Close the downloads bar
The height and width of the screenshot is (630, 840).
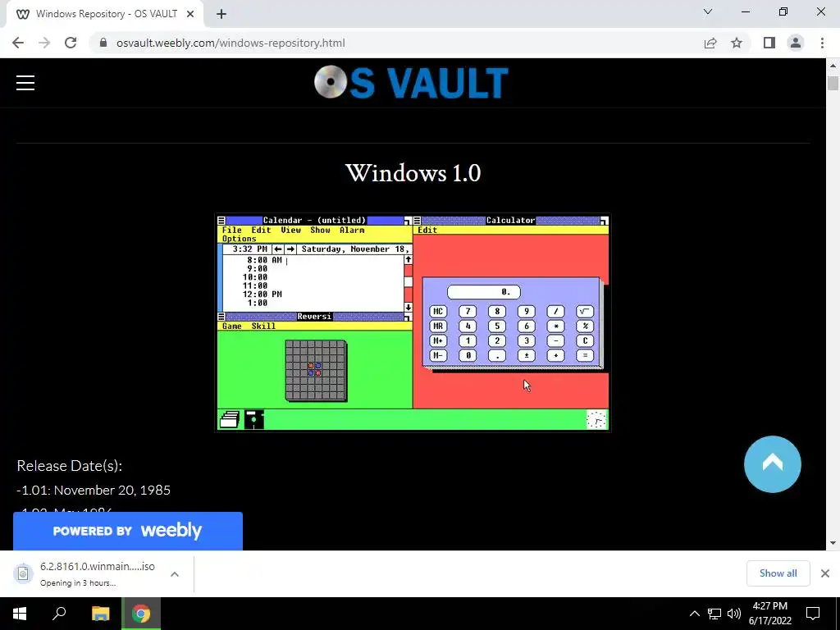pos(825,573)
